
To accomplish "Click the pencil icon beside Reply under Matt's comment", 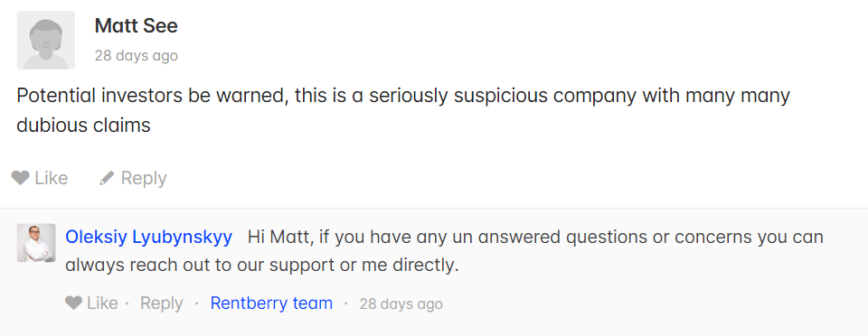I will pos(107,178).
